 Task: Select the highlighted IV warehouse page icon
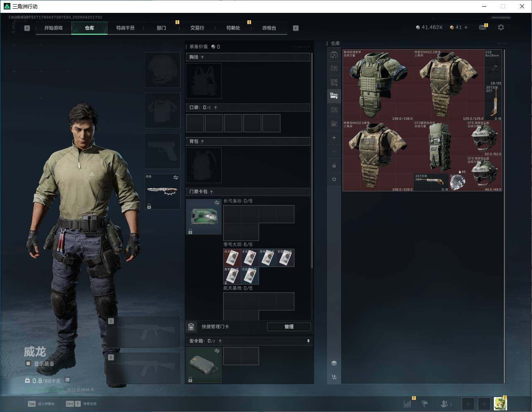[334, 96]
